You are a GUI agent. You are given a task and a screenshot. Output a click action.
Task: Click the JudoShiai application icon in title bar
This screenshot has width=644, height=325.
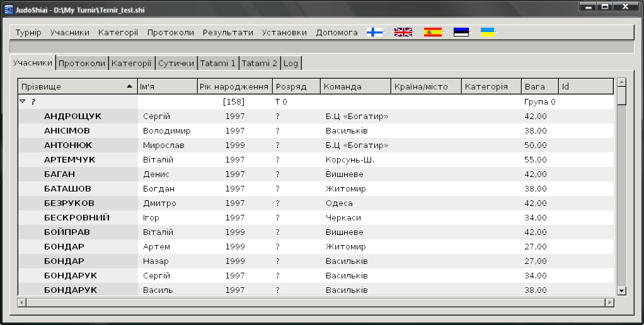click(9, 7)
